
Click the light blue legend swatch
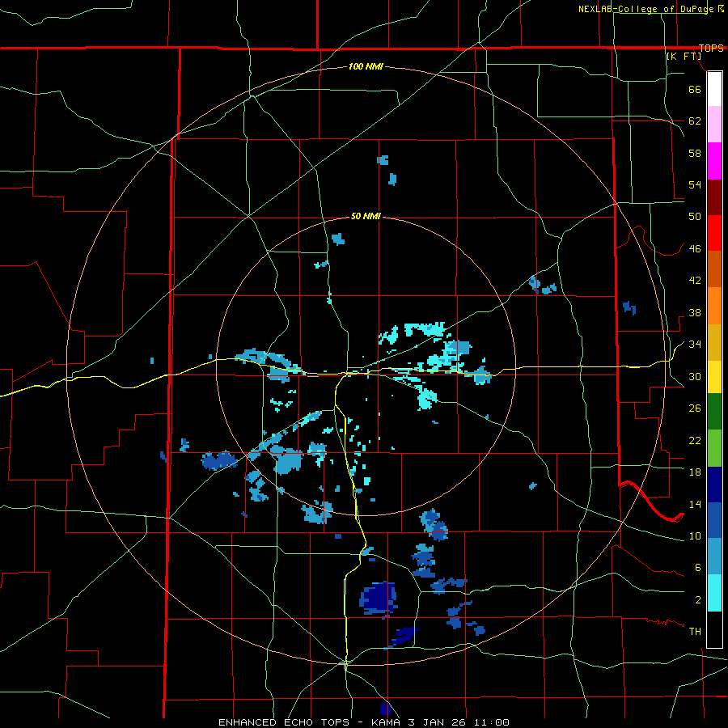click(x=714, y=557)
